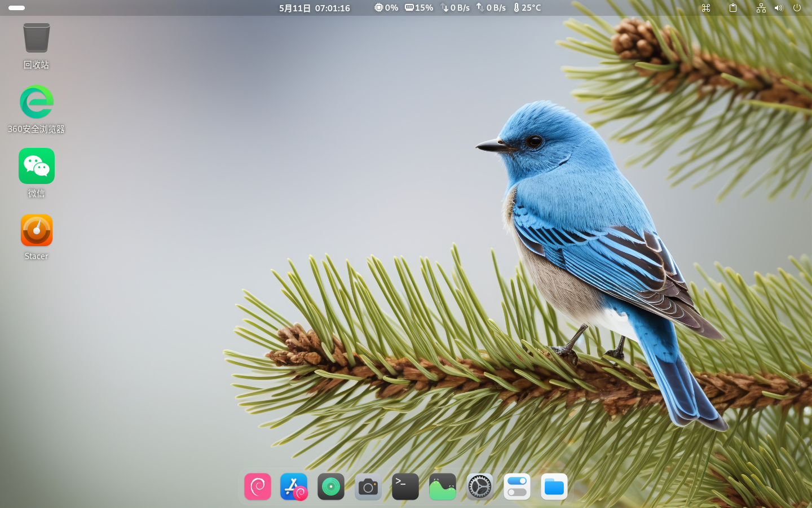Click the memory usage 15% indicator
Screen dimensions: 812x508
tap(419, 8)
